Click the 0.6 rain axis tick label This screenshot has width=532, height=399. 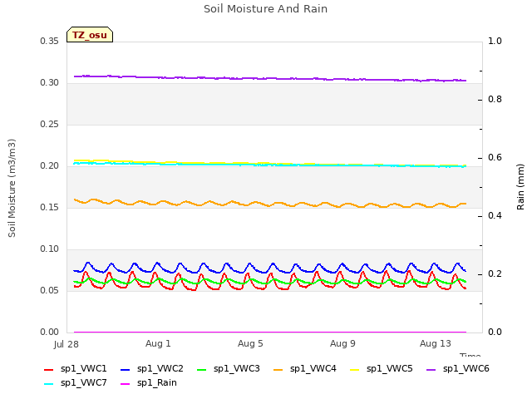pos(495,158)
